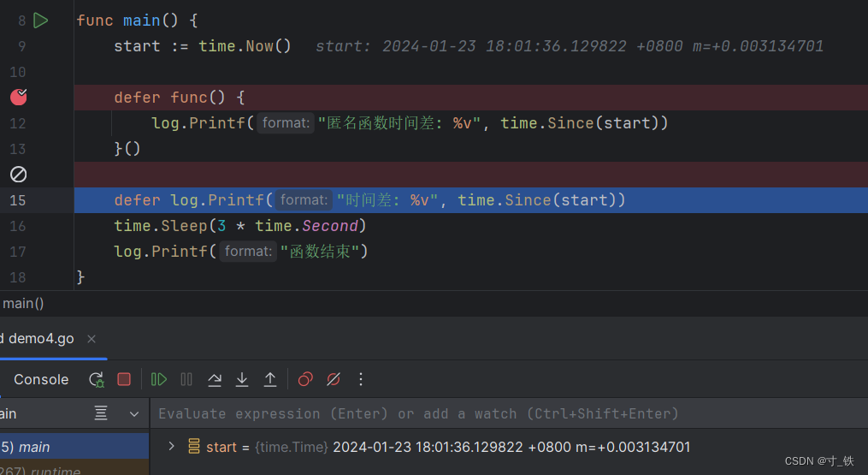
Task: Click the goroutine list filter icon
Action: (x=101, y=414)
